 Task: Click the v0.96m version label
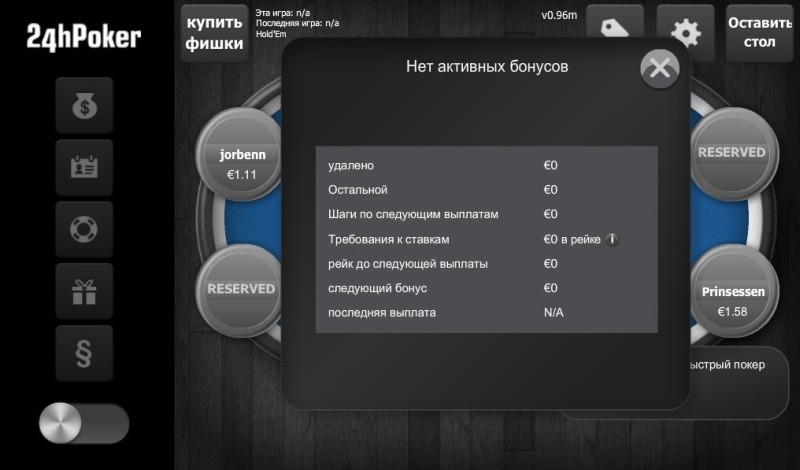point(559,15)
